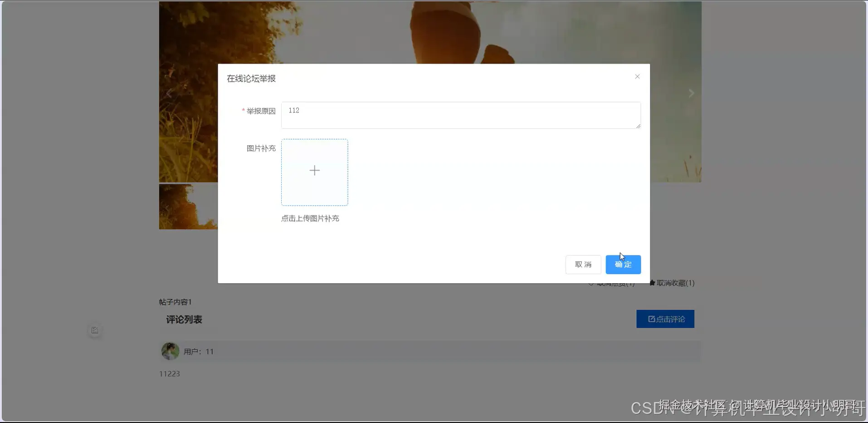Click the floating edit icon on the left side
Viewport: 868px width, 423px height.
(95, 330)
